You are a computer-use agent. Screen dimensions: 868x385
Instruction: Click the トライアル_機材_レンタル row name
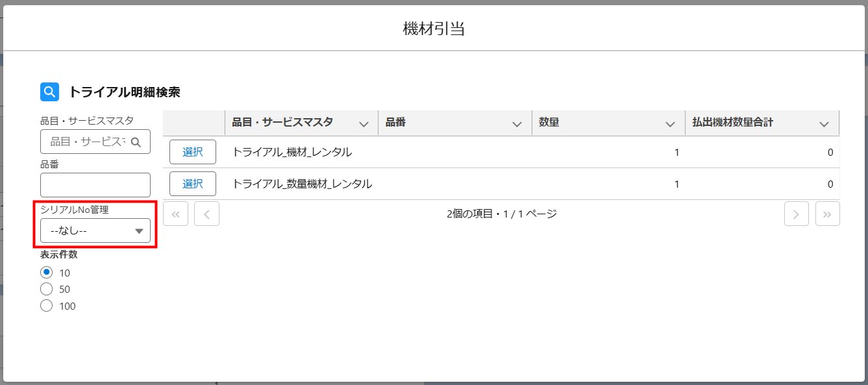tap(291, 153)
